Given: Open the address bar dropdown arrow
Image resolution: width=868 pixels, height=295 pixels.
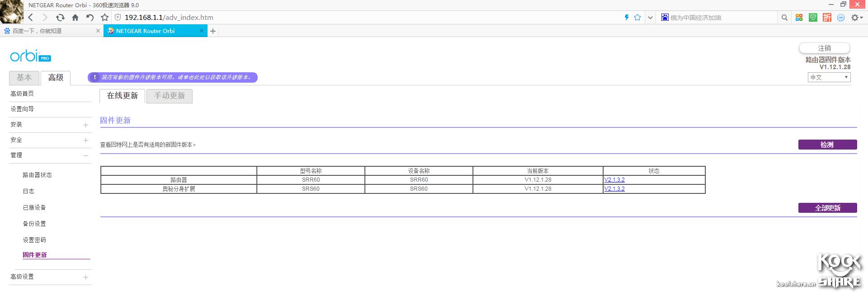Looking at the screenshot, I should (x=650, y=18).
